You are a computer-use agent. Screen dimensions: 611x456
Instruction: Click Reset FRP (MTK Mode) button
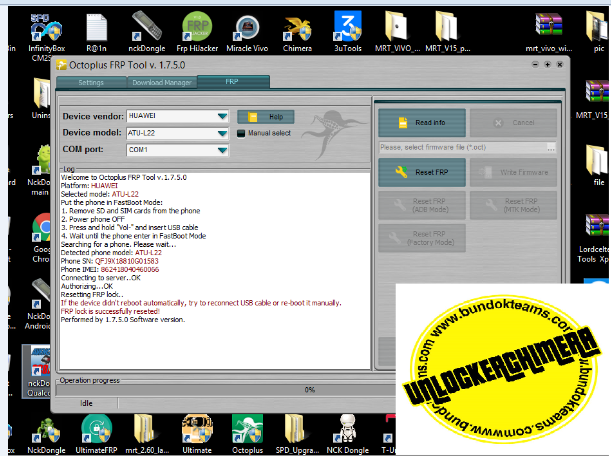coord(513,205)
